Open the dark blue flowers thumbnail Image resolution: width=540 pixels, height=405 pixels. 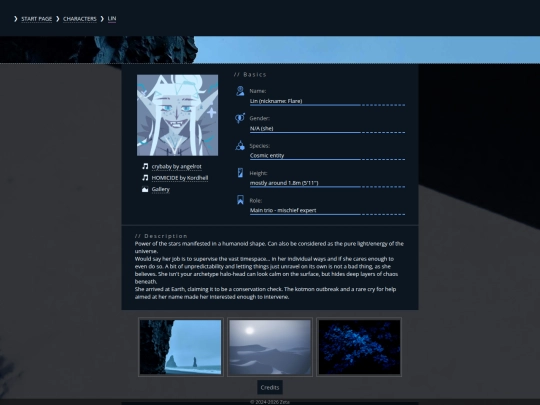(x=359, y=347)
